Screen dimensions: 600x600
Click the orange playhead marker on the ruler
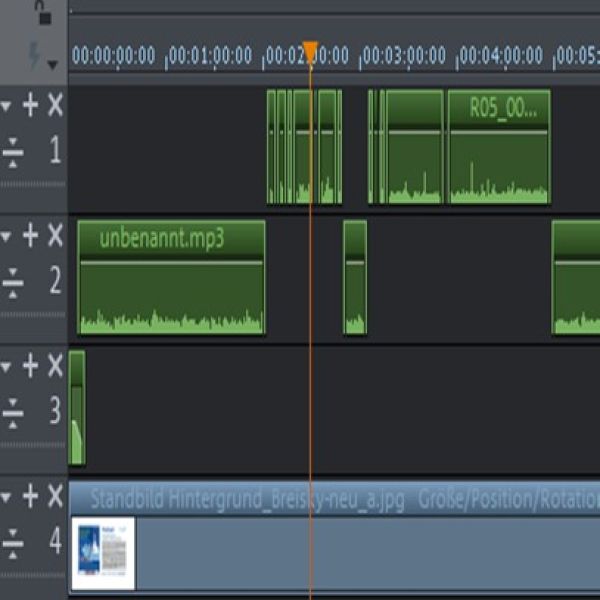[x=311, y=51]
